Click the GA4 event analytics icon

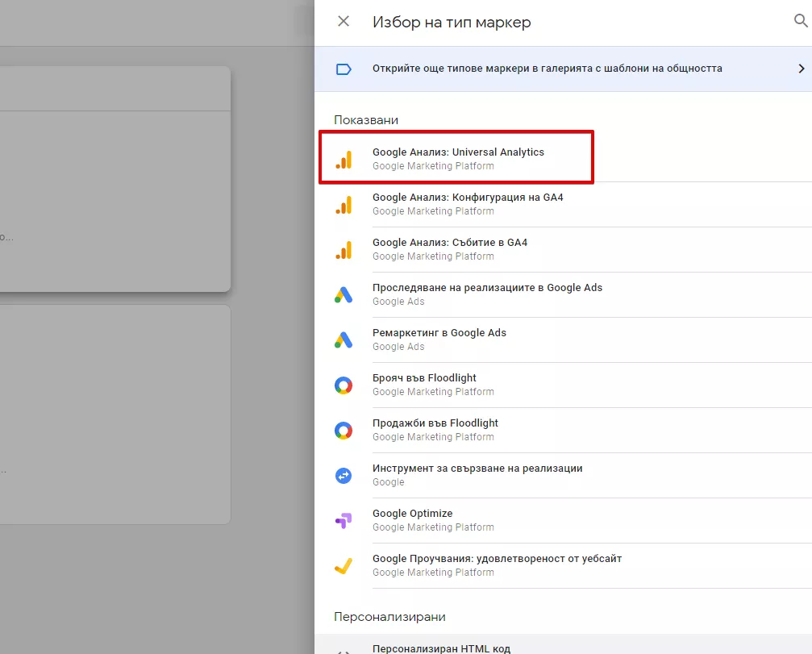(x=344, y=250)
